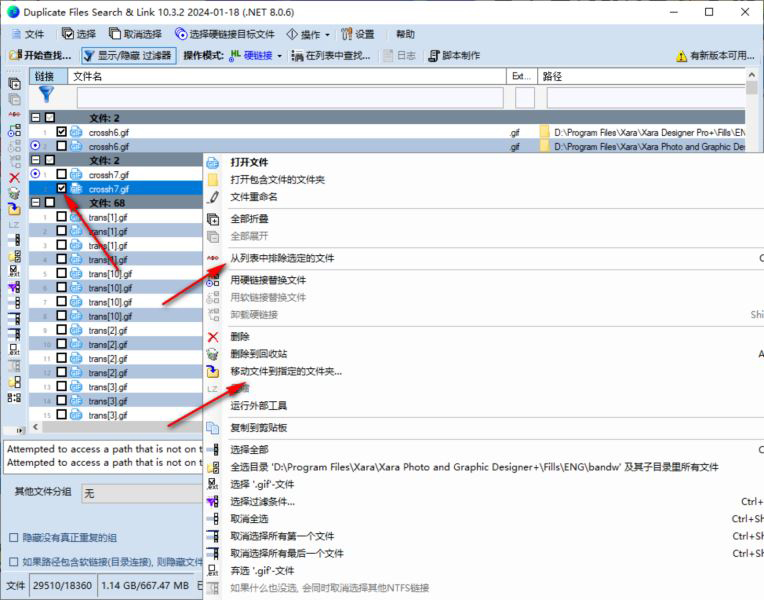
Task: Click the 取消选择 toolbar button
Action: pyautogui.click(x=135, y=34)
